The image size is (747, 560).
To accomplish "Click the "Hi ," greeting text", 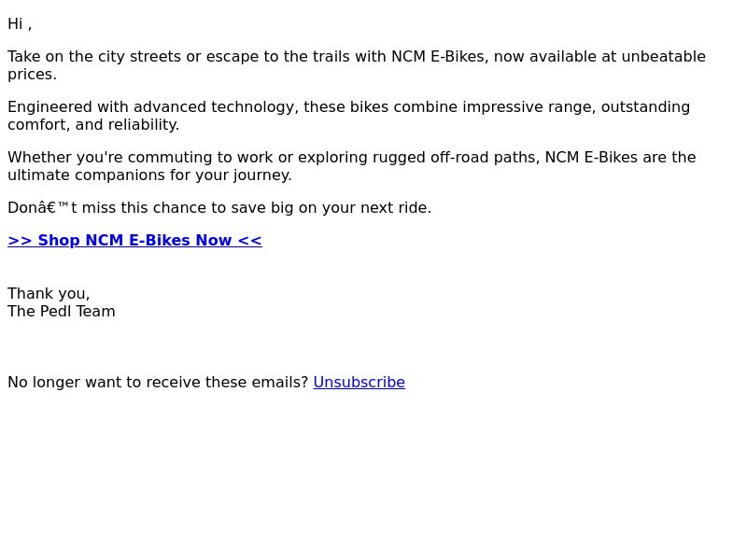I will pyautogui.click(x=20, y=24).
